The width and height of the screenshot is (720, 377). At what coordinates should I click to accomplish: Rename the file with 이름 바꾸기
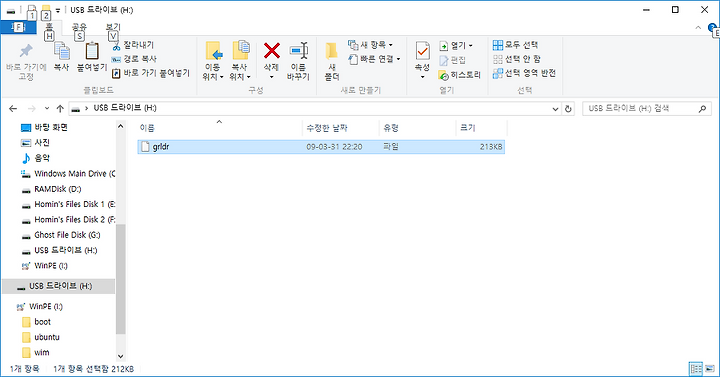pos(298,61)
